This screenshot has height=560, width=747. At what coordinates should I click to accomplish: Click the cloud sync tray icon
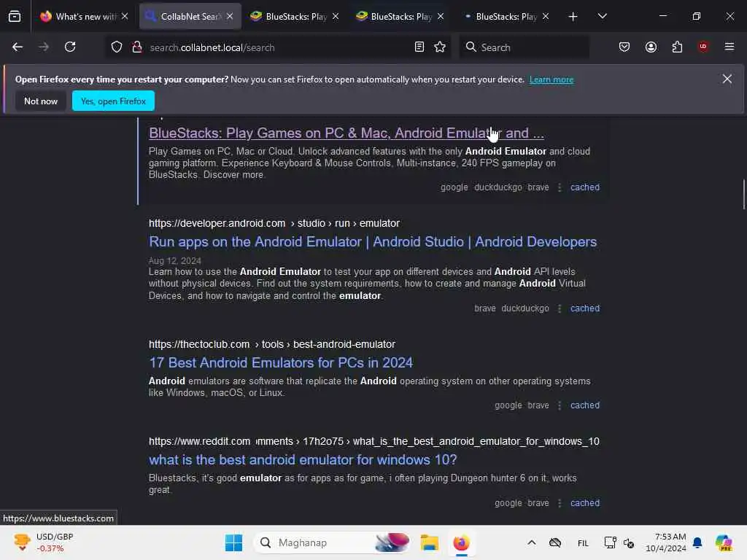click(x=555, y=542)
